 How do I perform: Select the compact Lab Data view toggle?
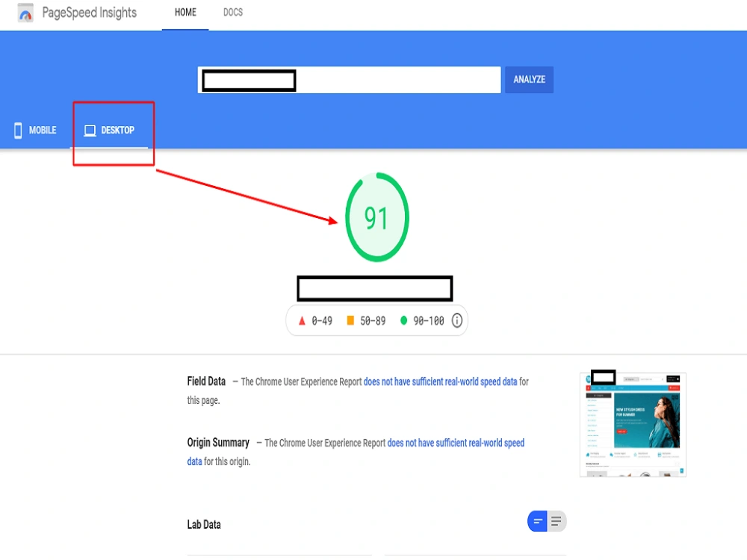[x=537, y=521]
